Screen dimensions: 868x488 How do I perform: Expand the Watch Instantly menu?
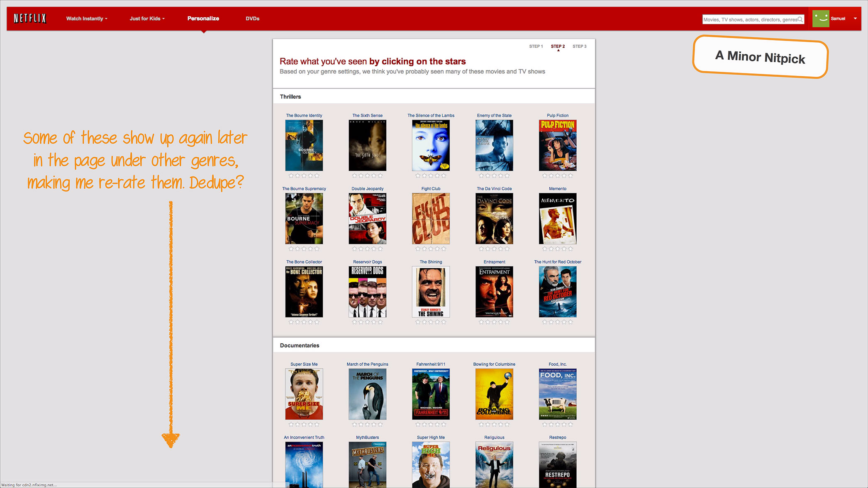[x=87, y=19]
